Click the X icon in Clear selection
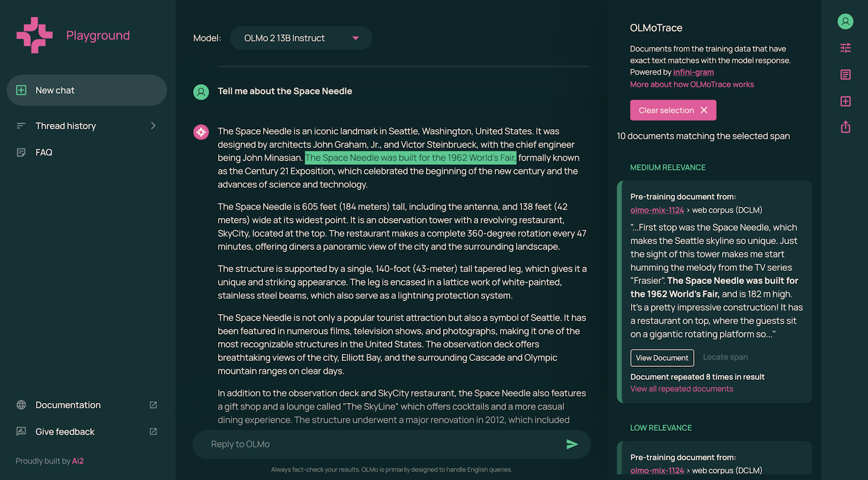The width and height of the screenshot is (868, 480). tap(704, 110)
